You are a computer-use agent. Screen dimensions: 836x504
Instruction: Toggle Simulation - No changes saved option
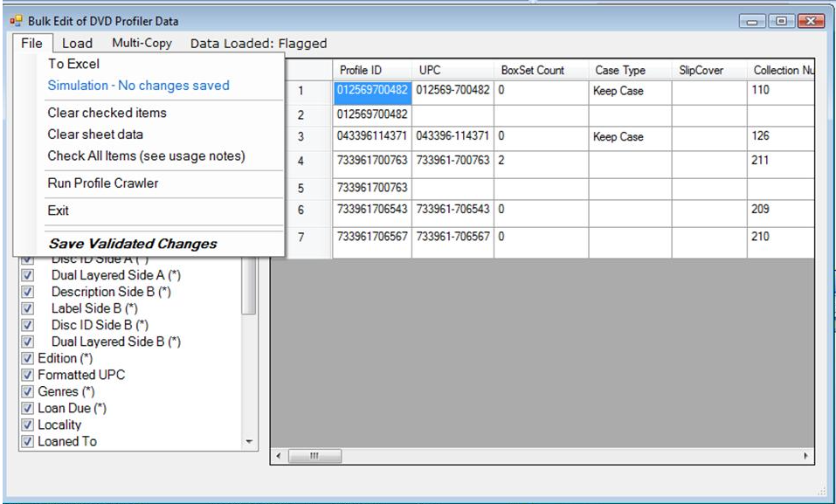pyautogui.click(x=139, y=86)
